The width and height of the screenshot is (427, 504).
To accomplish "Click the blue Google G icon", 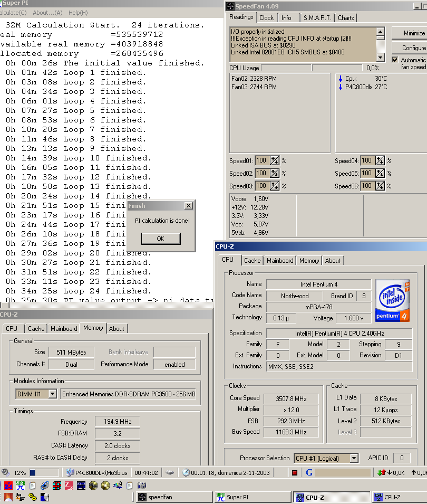I will click(x=309, y=472).
